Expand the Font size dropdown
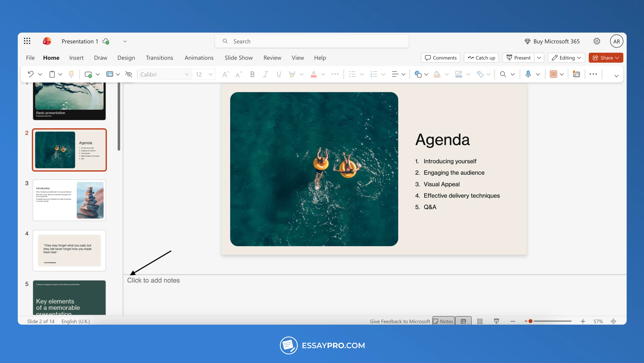644x363 pixels. tap(210, 74)
